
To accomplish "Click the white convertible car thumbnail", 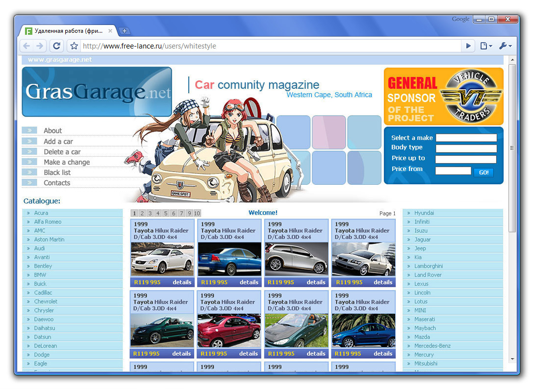I will 162,259.
